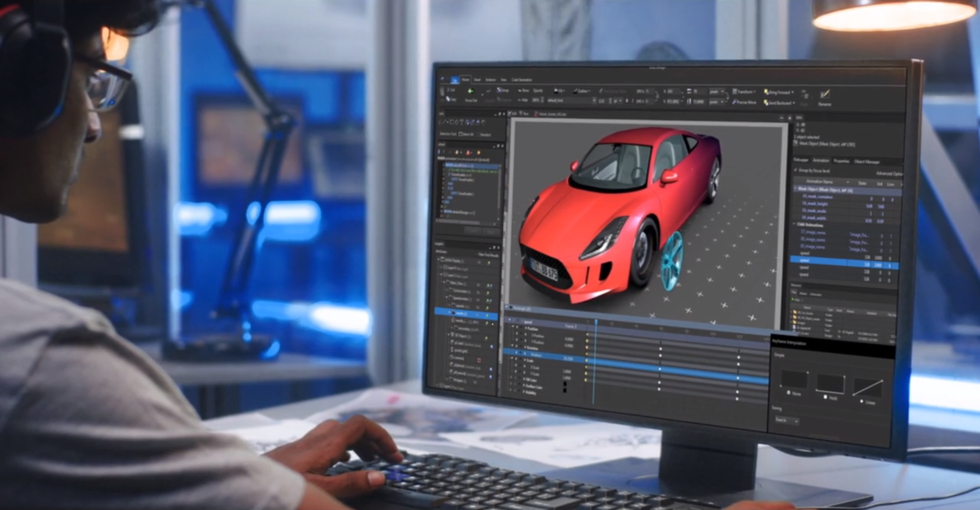Open the Code Generation ribbon tab
This screenshot has height=510, width=980.
click(522, 80)
